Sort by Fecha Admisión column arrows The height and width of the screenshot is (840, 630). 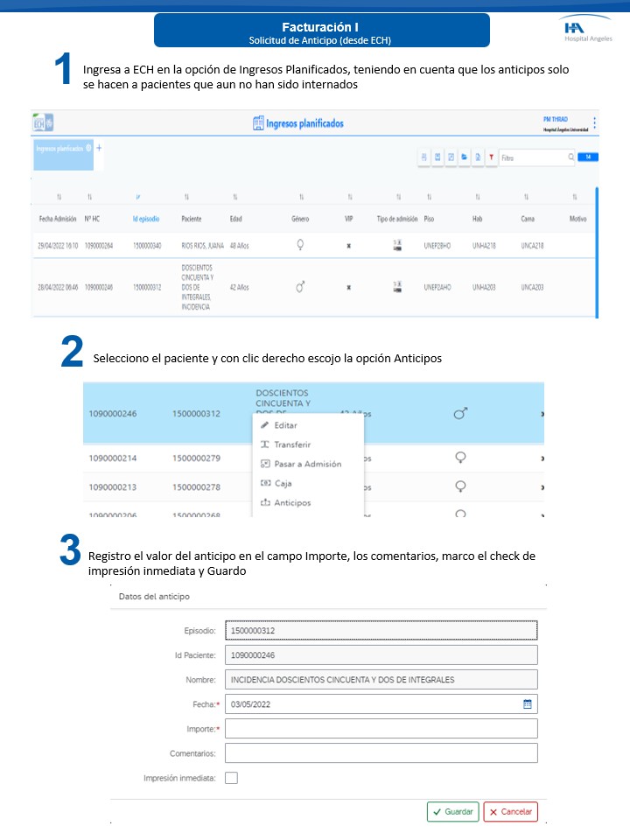[x=59, y=197]
